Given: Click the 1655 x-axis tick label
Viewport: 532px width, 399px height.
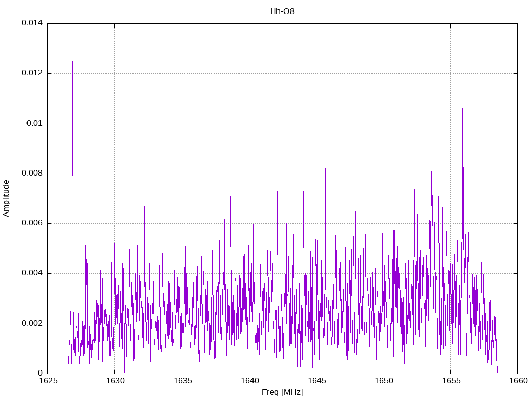Looking at the screenshot, I should pyautogui.click(x=450, y=381).
